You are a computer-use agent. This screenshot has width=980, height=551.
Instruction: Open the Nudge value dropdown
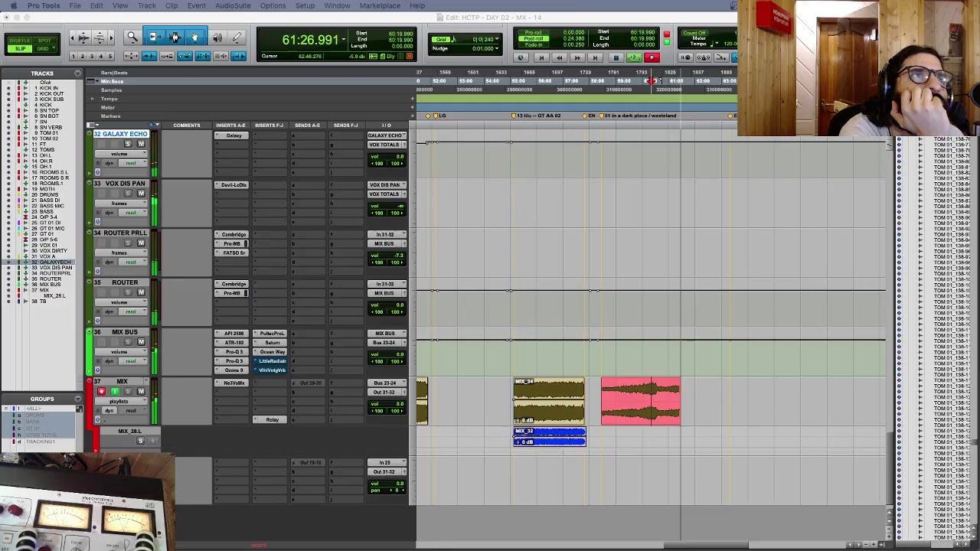[x=497, y=48]
